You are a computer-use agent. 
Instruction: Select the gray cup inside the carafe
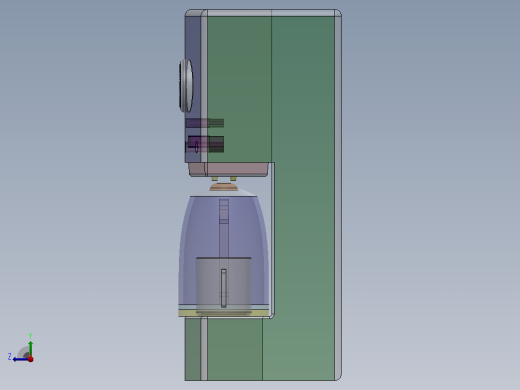tap(224, 285)
